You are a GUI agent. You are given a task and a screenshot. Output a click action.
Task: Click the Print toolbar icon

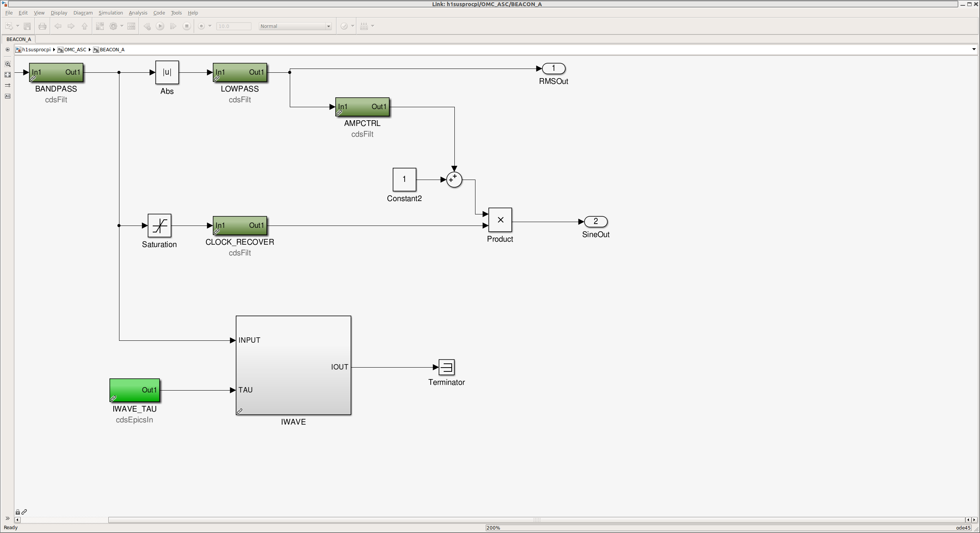(42, 26)
